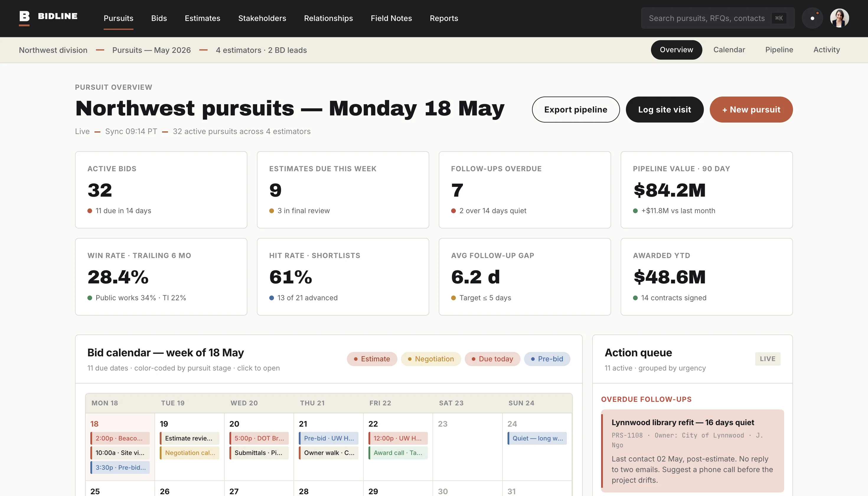
Task: Click the 4 estimators · 2 BD leads text
Action: (261, 50)
